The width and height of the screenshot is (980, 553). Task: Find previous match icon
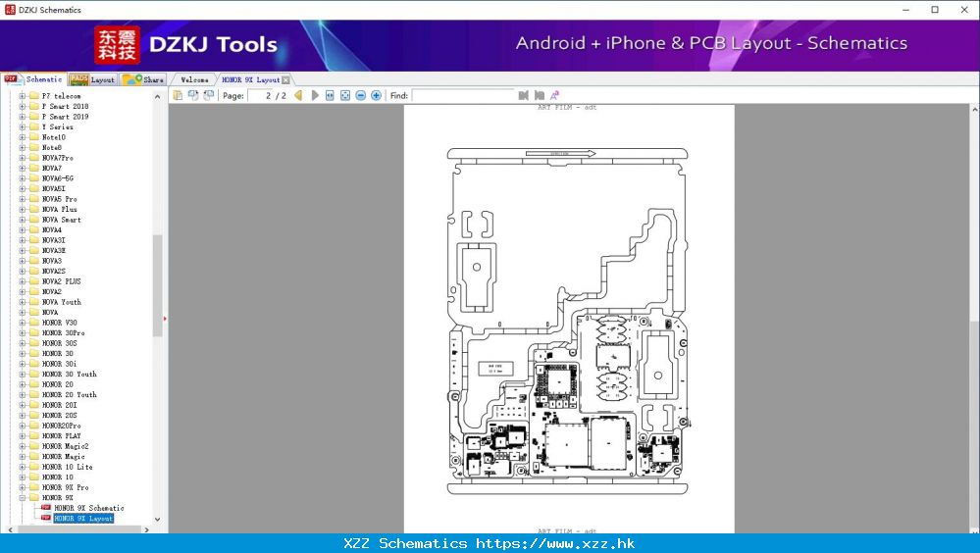pos(524,95)
